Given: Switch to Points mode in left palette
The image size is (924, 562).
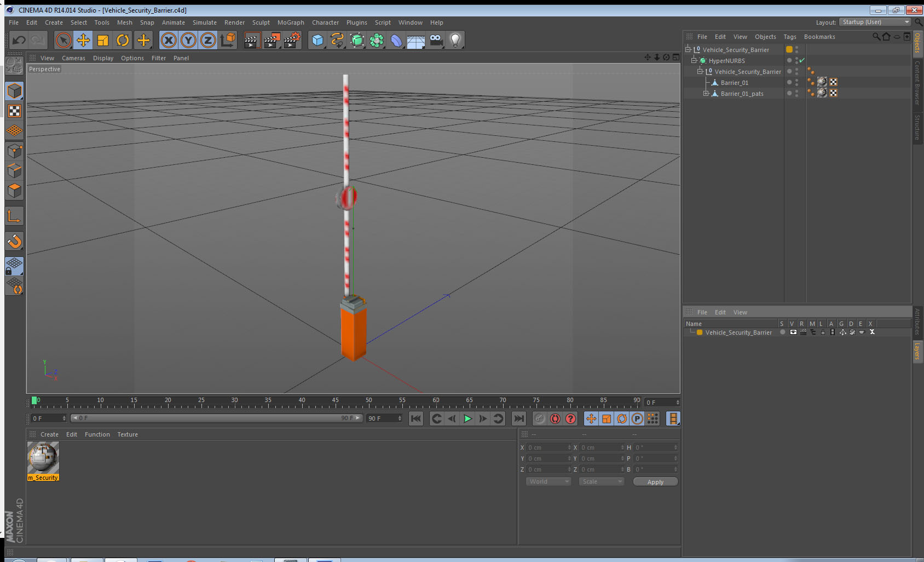Looking at the screenshot, I should (14, 151).
